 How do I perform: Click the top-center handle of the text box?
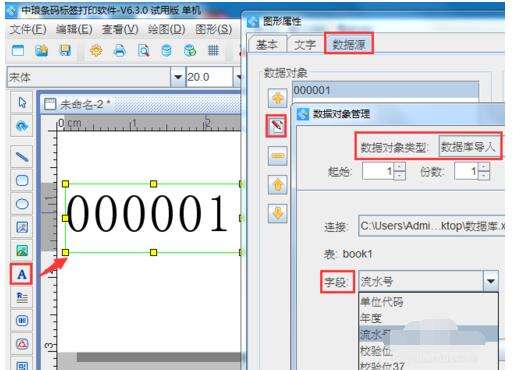click(x=153, y=184)
